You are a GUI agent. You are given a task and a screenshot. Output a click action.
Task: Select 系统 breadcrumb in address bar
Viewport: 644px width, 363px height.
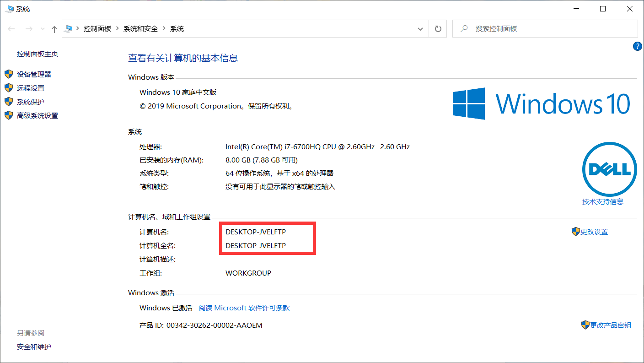tap(177, 28)
